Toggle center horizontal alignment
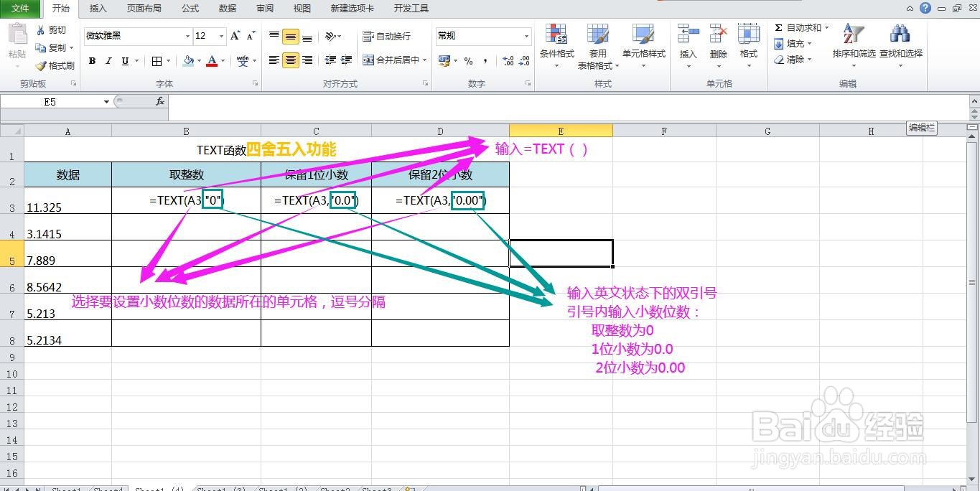This screenshot has width=980, height=491. tap(291, 60)
